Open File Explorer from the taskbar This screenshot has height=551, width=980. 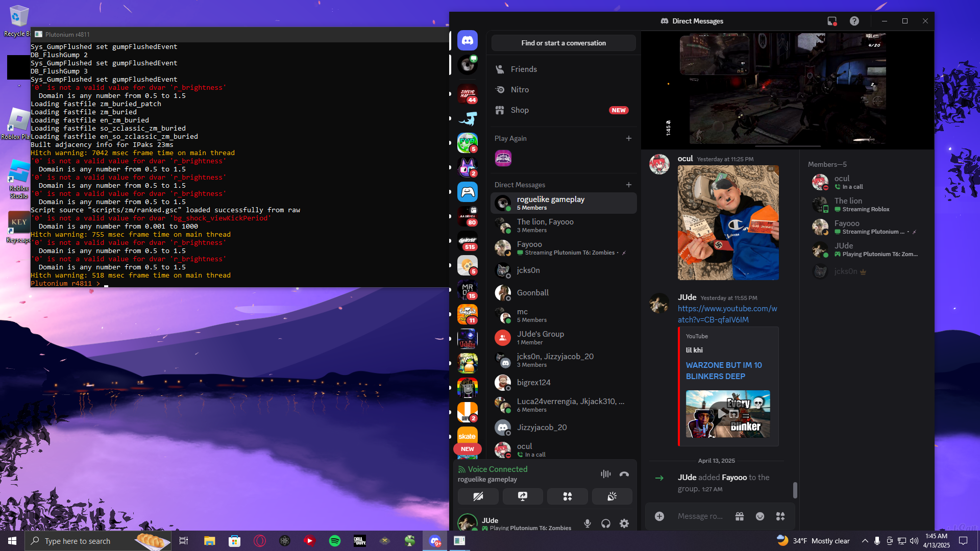pos(210,541)
